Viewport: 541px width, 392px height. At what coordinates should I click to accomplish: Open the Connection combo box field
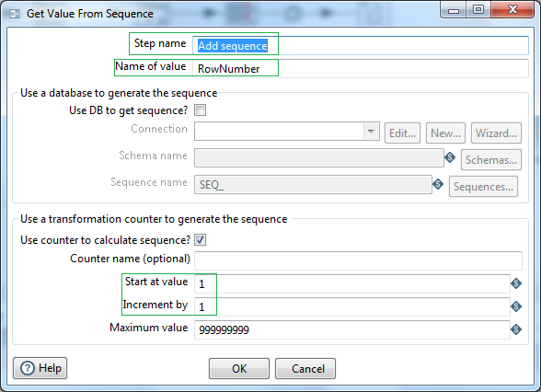click(x=287, y=131)
